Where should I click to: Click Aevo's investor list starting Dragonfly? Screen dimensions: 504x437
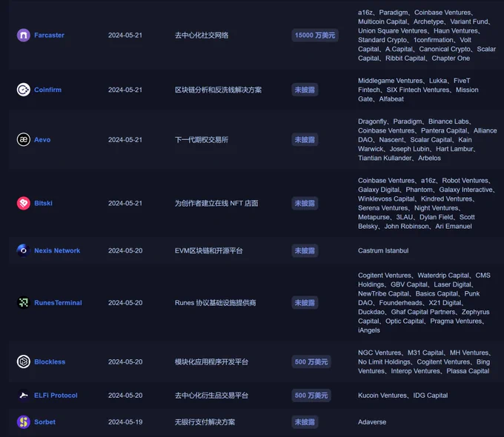click(427, 140)
